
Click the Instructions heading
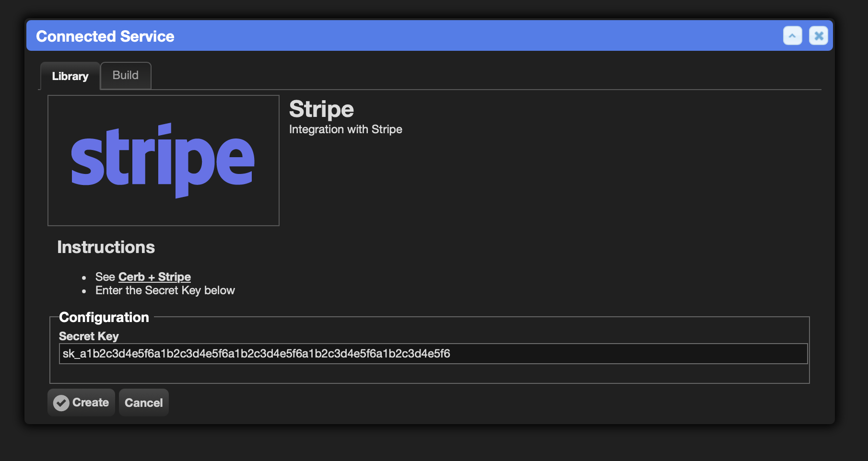click(x=106, y=247)
